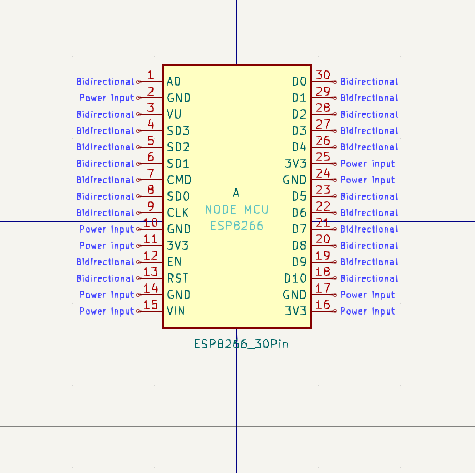
Task: Click the GND label of pin 2
Action: 179,98
